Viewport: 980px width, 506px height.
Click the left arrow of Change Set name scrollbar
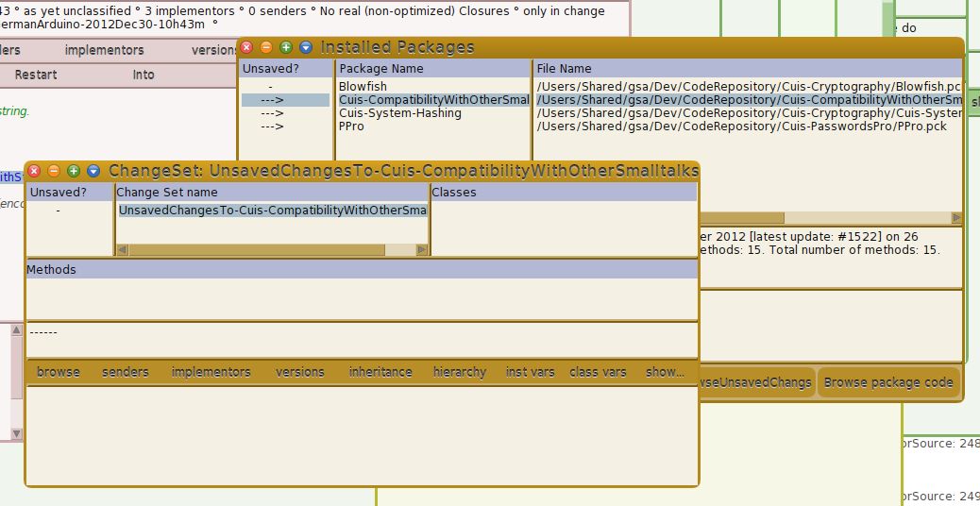pos(122,250)
